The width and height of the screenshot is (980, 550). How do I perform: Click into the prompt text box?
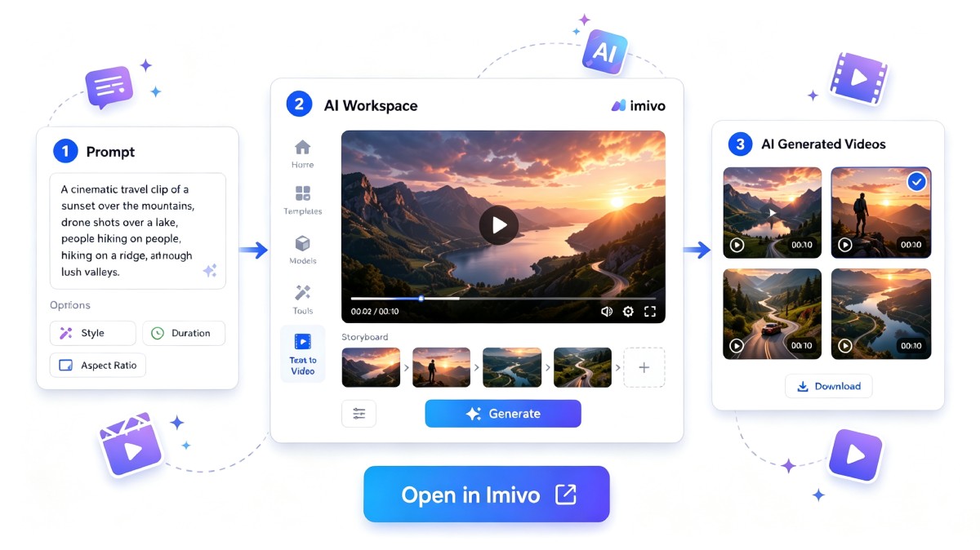coord(137,231)
